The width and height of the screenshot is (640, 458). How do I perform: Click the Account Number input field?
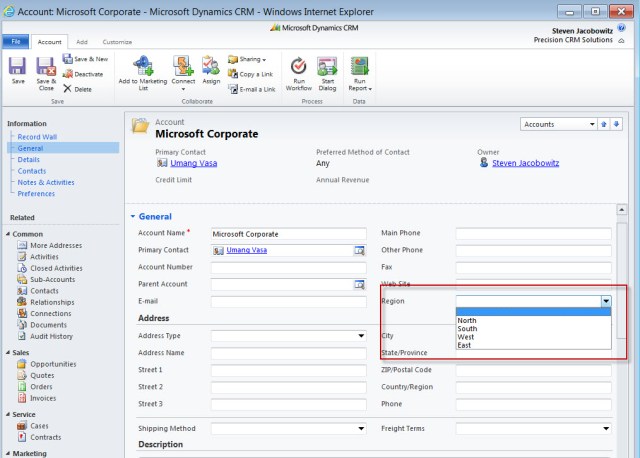click(x=288, y=267)
